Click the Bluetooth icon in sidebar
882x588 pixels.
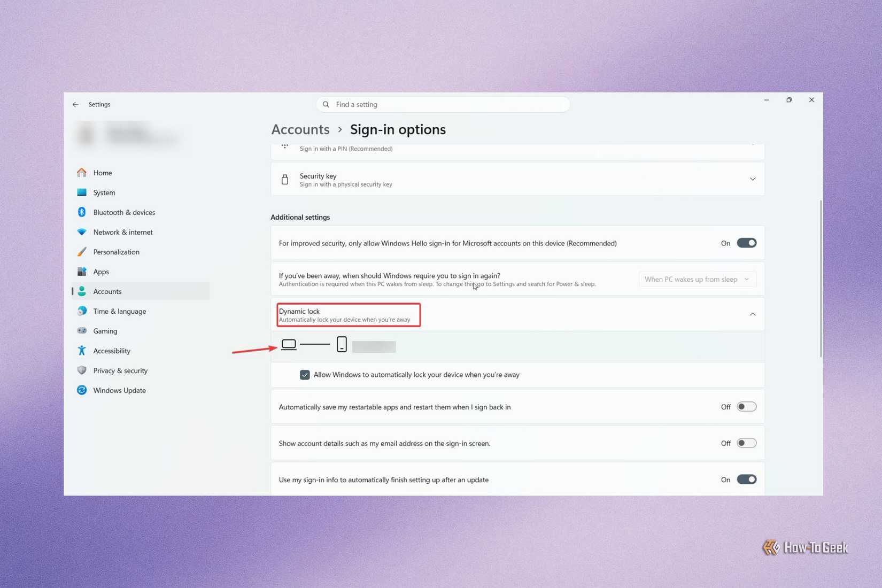point(82,212)
